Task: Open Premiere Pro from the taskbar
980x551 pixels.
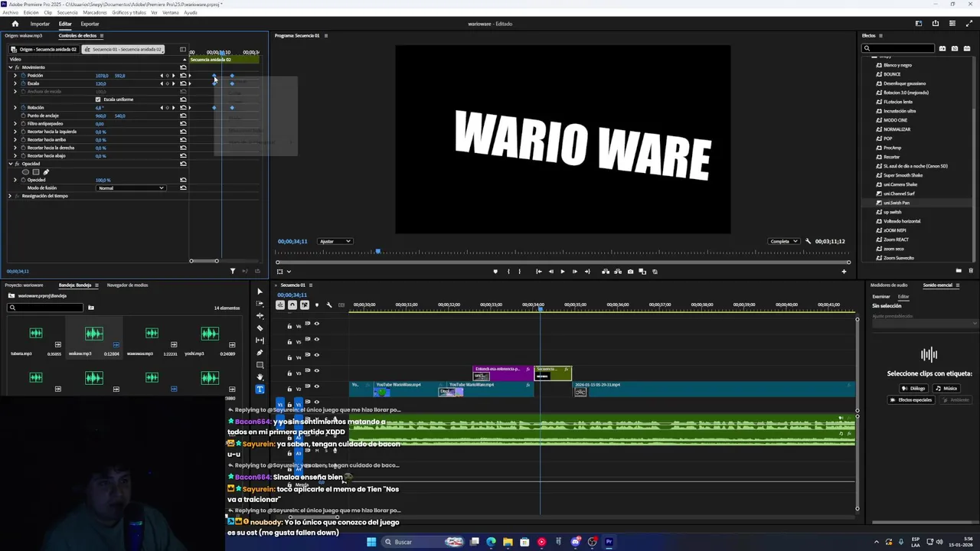Action: point(609,542)
